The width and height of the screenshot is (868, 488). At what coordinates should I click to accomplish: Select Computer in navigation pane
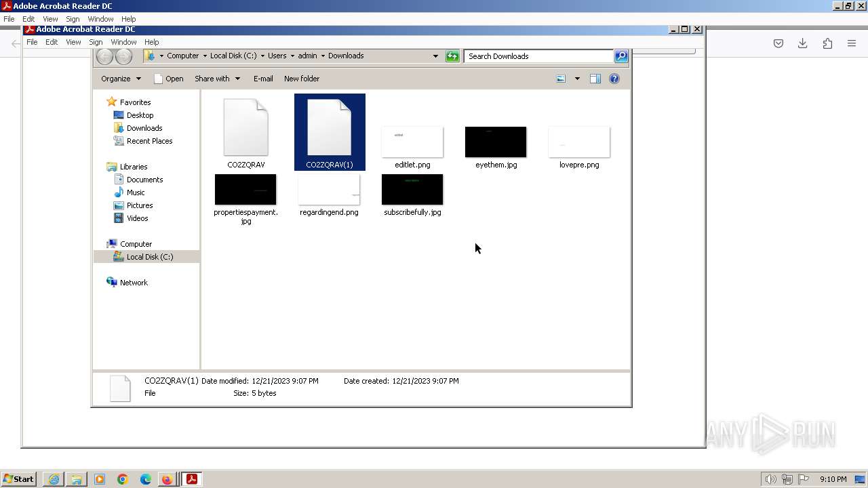click(x=136, y=244)
